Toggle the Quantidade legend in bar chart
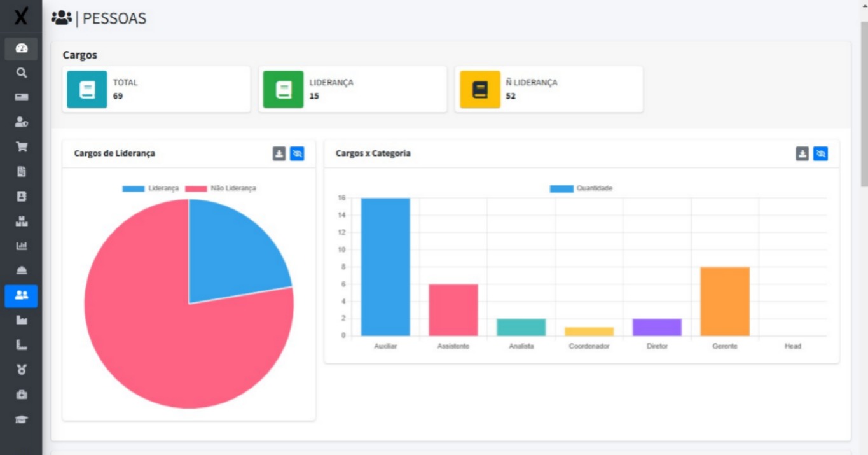 pyautogui.click(x=581, y=188)
